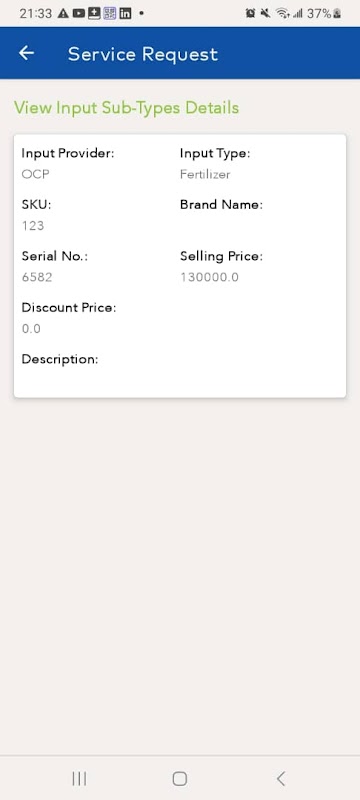This screenshot has width=360, height=800.
Task: Open Android recent apps button
Action: 79,778
